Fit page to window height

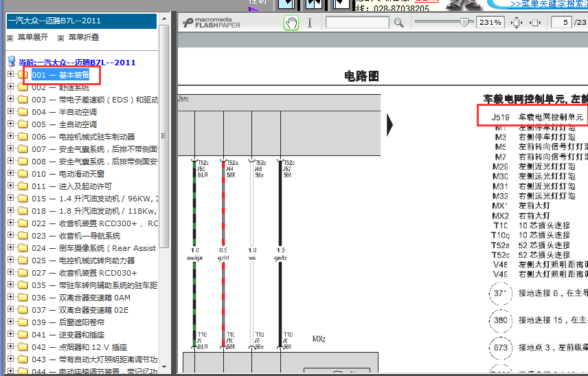(517, 23)
